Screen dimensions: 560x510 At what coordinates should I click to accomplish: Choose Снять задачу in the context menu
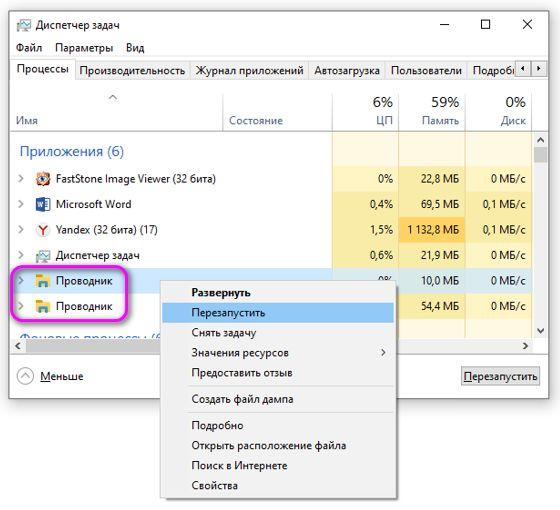pyautogui.click(x=279, y=333)
